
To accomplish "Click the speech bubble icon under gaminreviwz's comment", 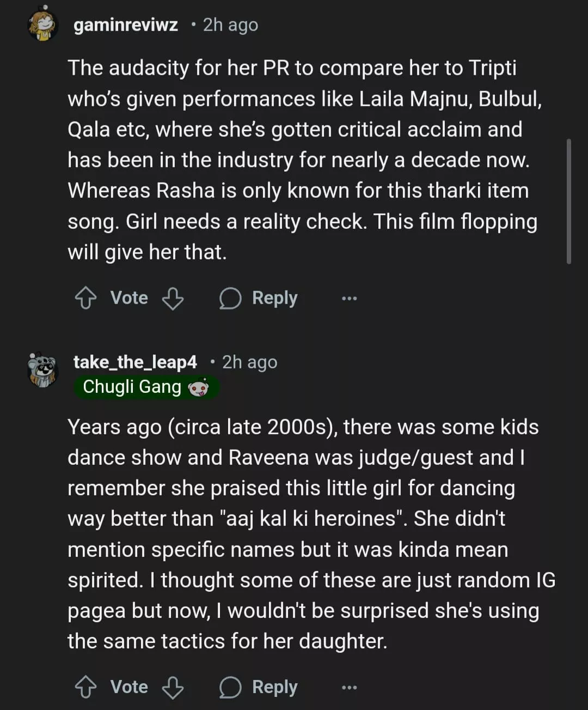I will coord(230,298).
